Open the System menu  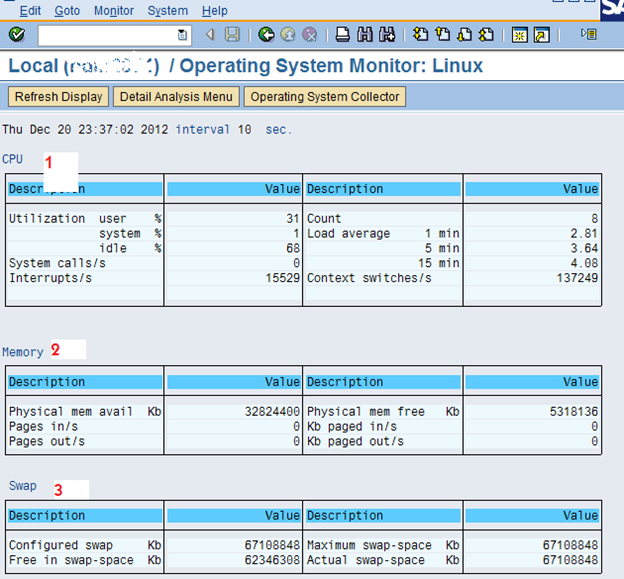168,11
